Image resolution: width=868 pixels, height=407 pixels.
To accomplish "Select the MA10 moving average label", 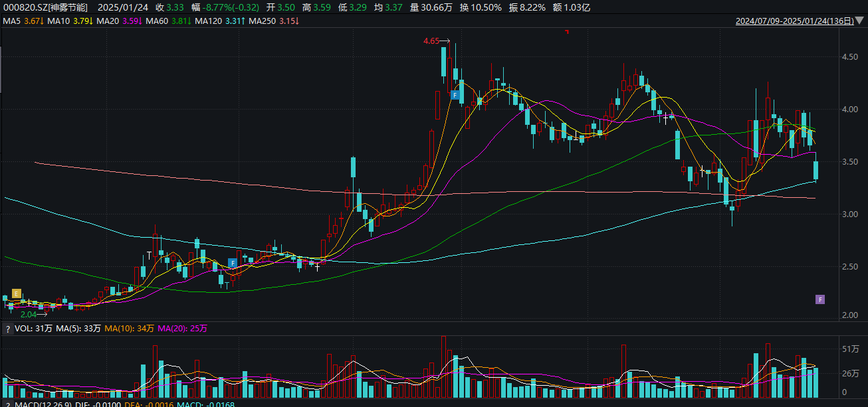I will (x=59, y=21).
